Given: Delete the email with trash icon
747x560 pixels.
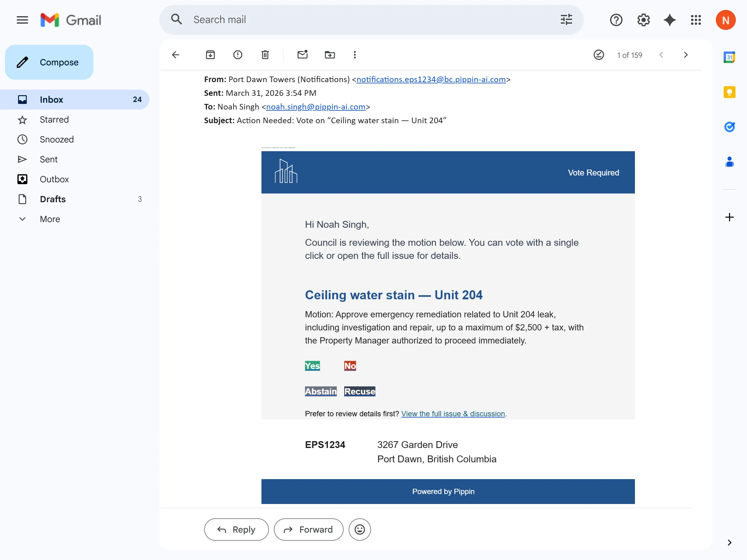Looking at the screenshot, I should click(265, 55).
